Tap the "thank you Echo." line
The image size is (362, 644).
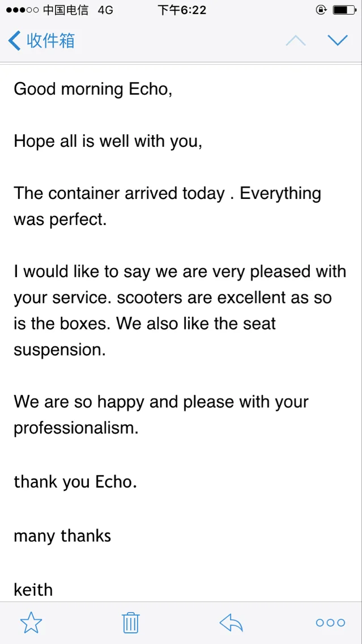pyautogui.click(x=75, y=482)
